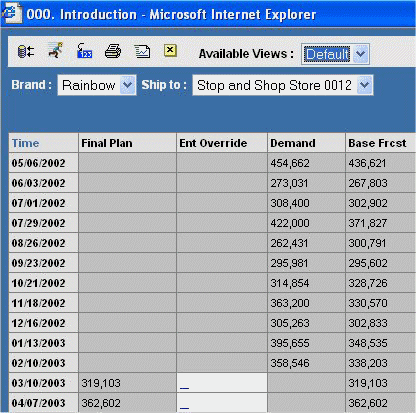Click Base Frcst value 362,602
The image size is (416, 413).
(368, 403)
